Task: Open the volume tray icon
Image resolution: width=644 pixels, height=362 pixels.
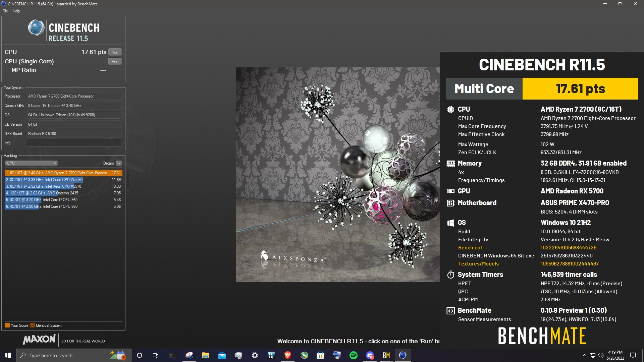Action: (601, 355)
